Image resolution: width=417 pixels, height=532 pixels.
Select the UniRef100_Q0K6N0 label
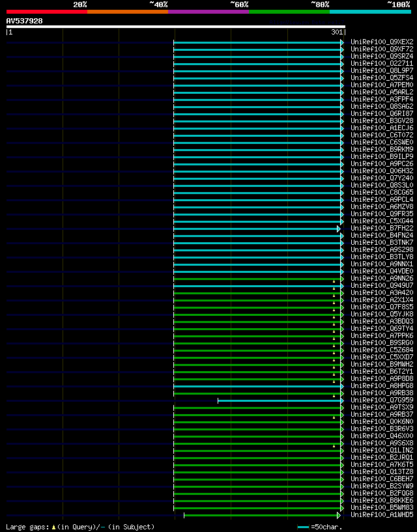coord(382,421)
